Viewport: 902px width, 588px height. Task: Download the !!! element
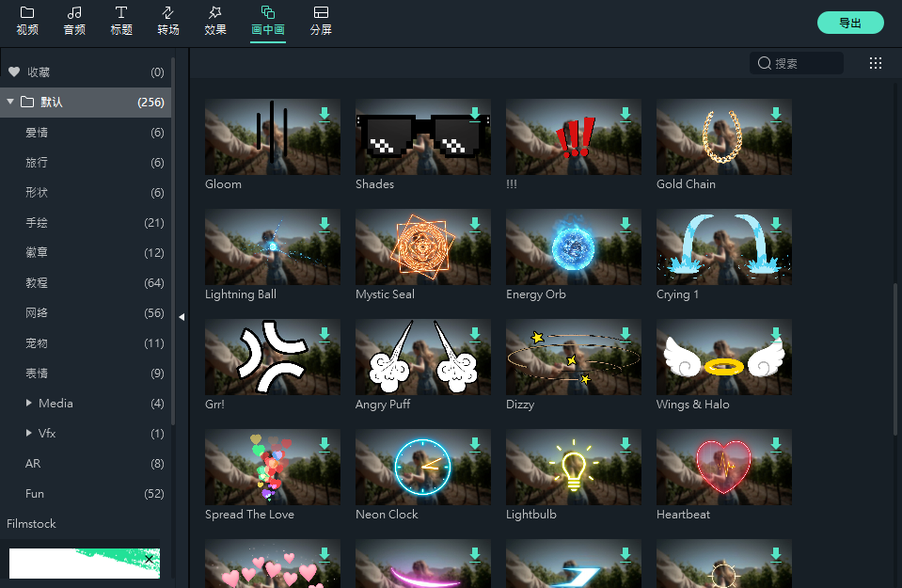point(625,114)
